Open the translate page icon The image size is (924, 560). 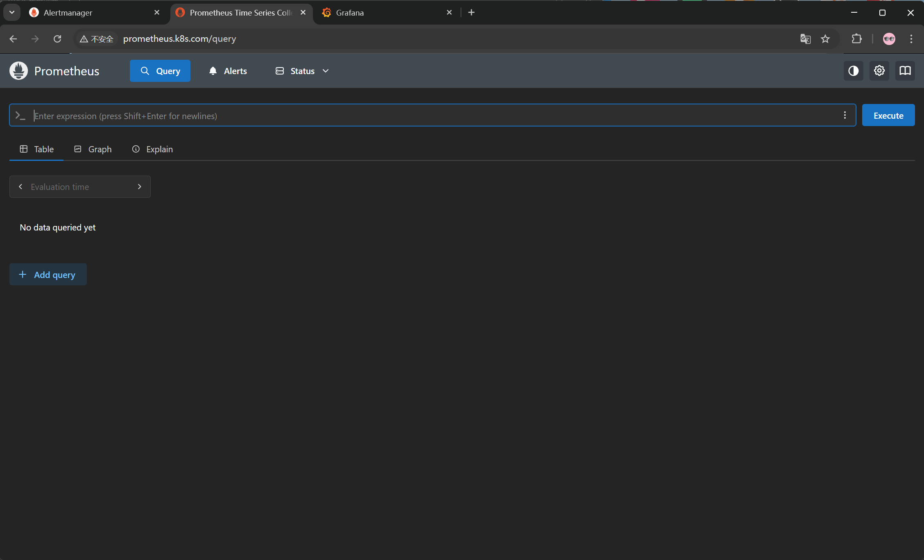(x=805, y=39)
